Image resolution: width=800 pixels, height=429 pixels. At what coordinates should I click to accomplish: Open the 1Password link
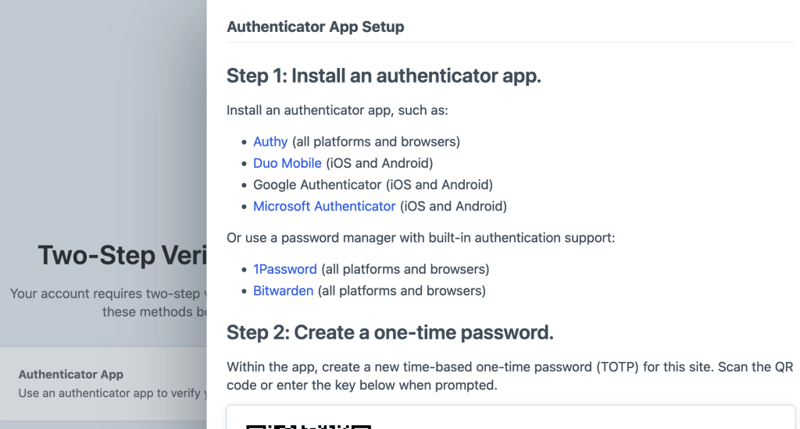pyautogui.click(x=285, y=269)
